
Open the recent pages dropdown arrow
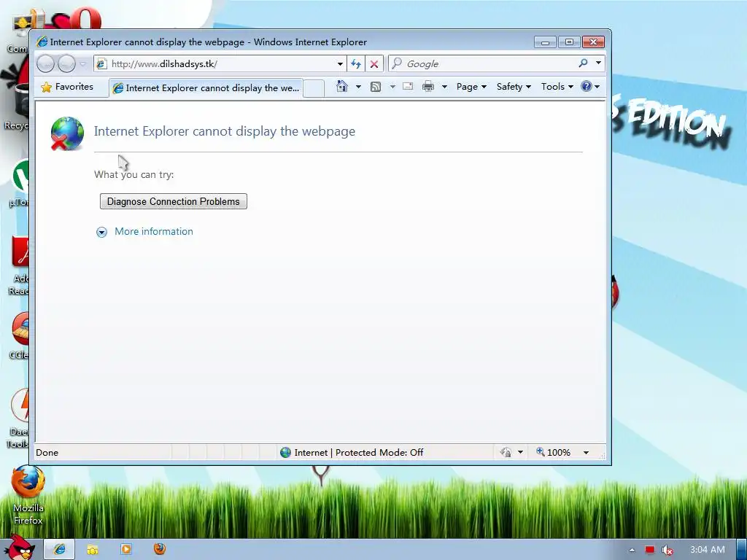coord(83,63)
